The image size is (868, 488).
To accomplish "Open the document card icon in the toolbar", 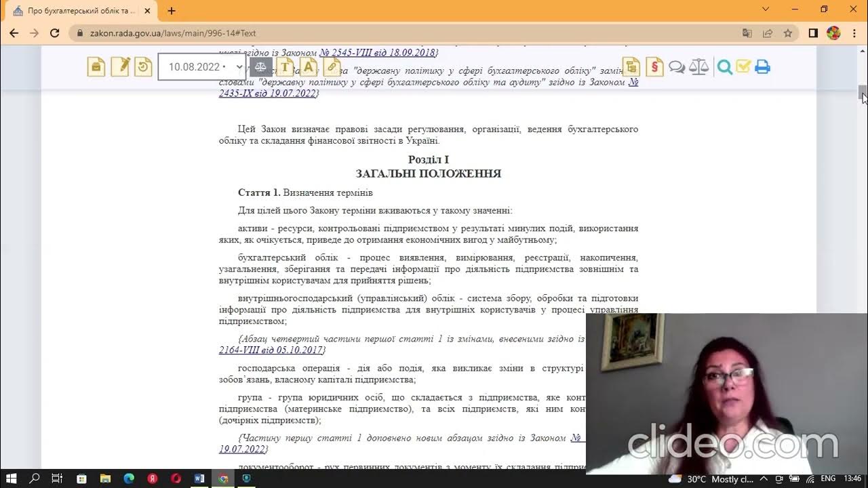I will (96, 66).
